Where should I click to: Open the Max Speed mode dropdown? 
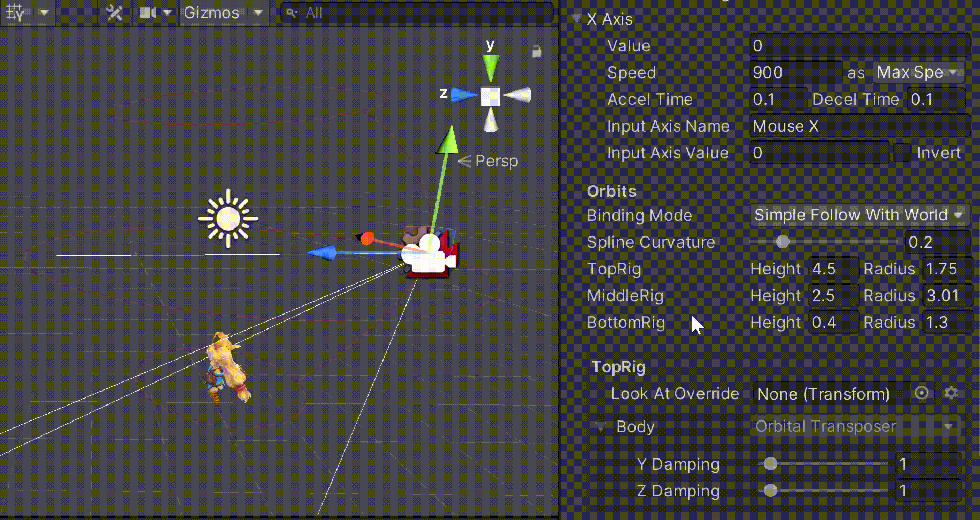pos(917,72)
